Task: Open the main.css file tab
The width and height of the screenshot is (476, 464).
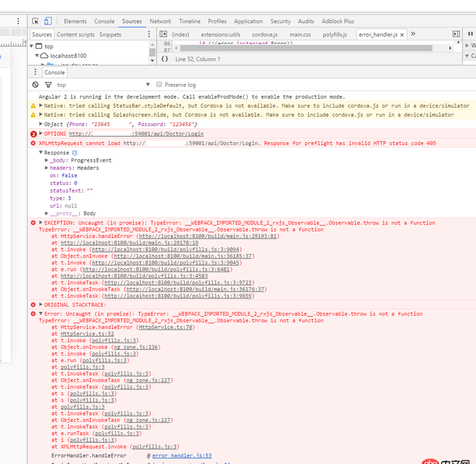Action: tap(300, 34)
